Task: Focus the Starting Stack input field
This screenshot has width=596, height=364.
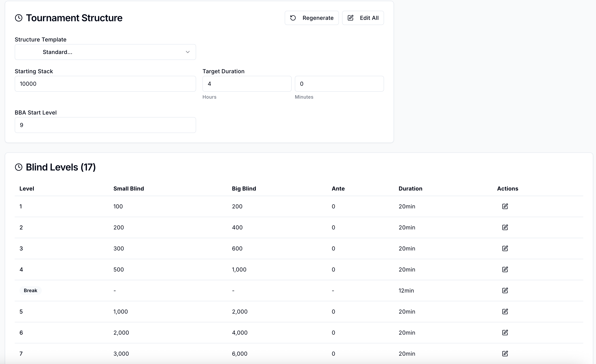Action: coord(105,84)
